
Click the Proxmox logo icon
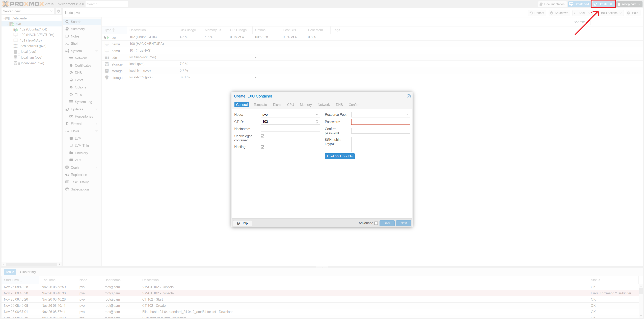click(5, 4)
